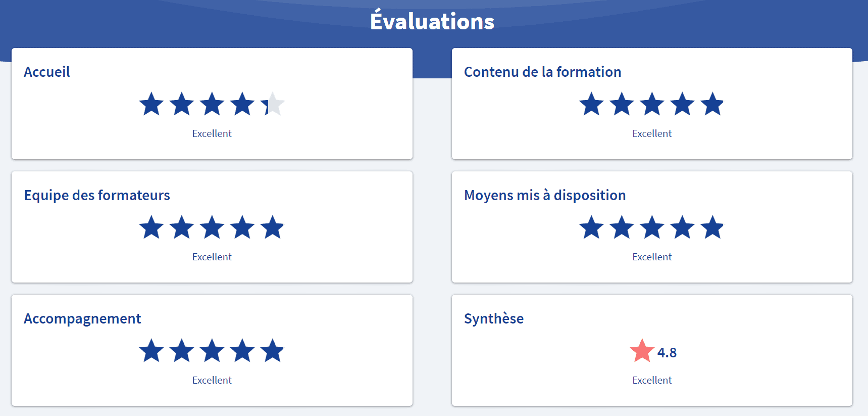Click the fourth star under Moyens mis à disposition
Screen dimensions: 868x416
click(683, 227)
